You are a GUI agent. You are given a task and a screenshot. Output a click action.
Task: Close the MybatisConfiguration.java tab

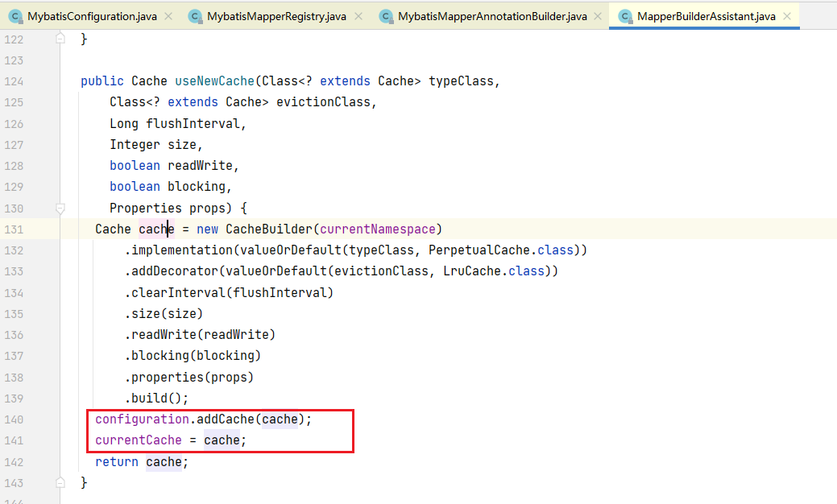[167, 16]
